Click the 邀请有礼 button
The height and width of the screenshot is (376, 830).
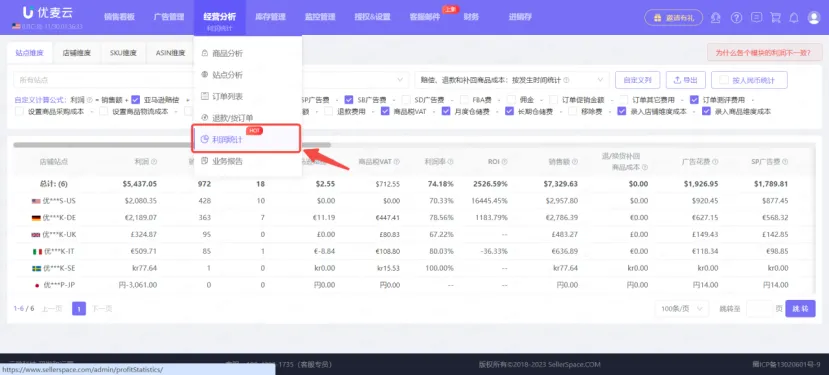point(673,17)
